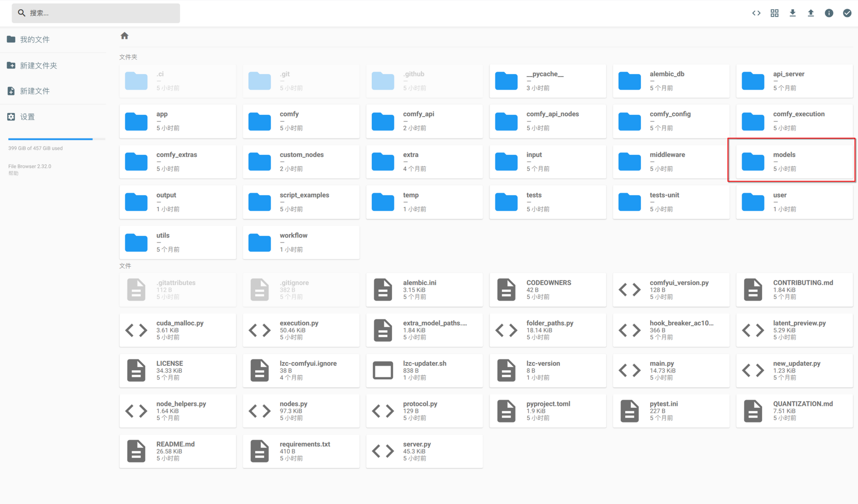The height and width of the screenshot is (504, 858).
Task: Go to home breadcrumb icon
Action: coord(124,36)
